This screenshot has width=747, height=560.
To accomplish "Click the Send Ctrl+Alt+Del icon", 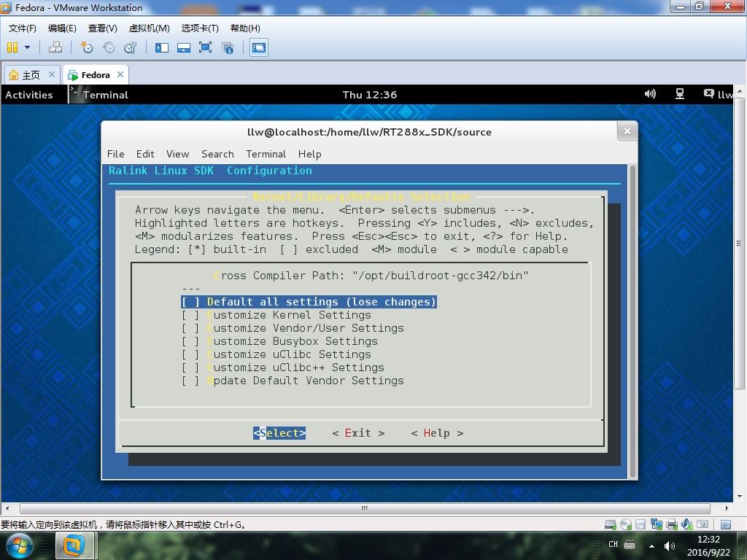I will coord(55,47).
